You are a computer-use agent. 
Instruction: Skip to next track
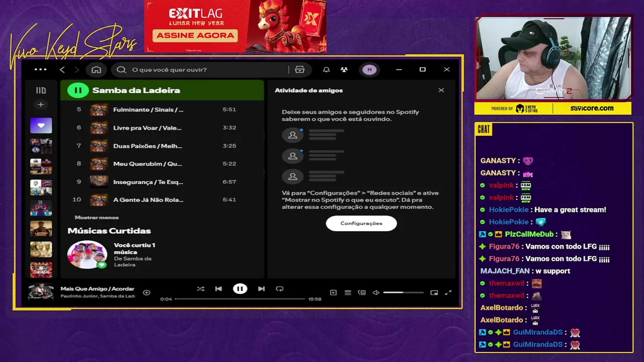click(261, 289)
